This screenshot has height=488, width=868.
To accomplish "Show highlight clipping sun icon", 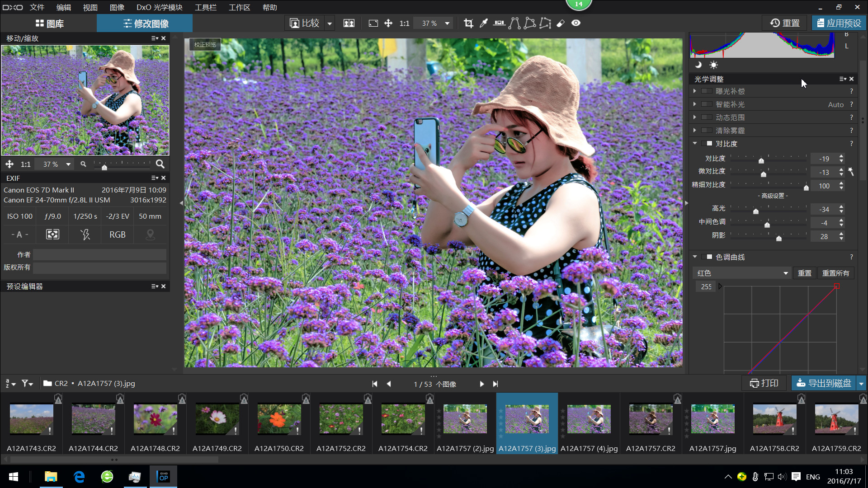I will (x=713, y=65).
